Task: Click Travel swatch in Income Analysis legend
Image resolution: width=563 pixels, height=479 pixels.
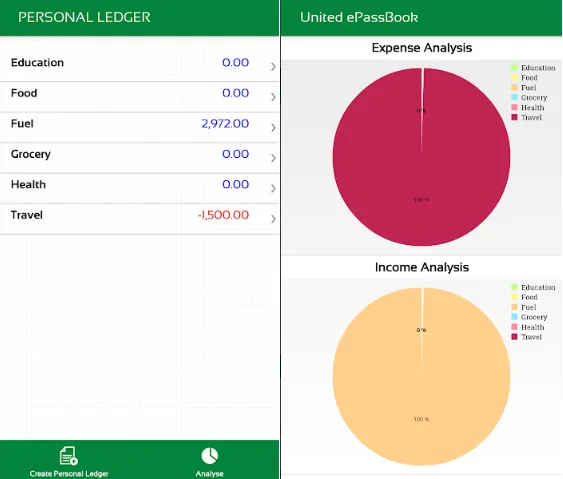Action: pos(514,337)
